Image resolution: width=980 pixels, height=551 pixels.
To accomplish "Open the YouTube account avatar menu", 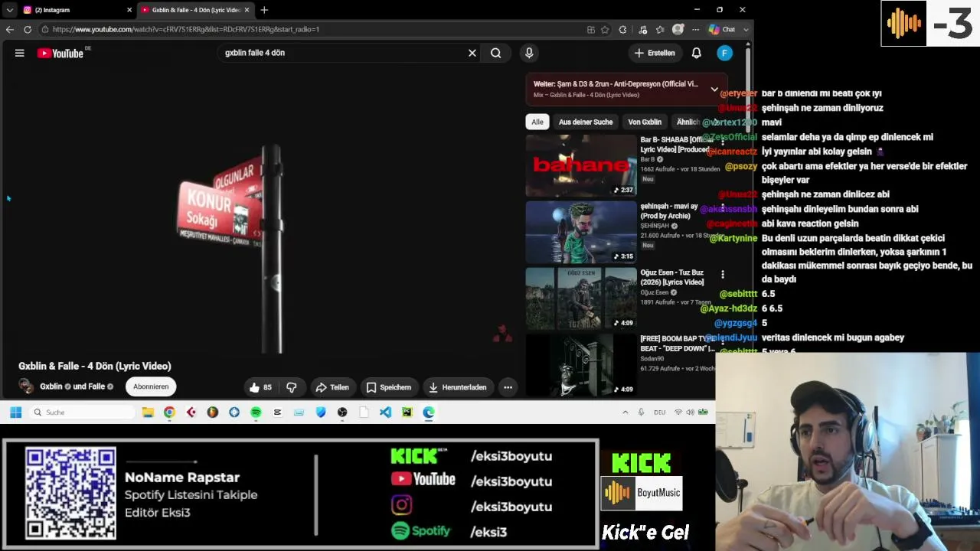I will click(x=724, y=53).
